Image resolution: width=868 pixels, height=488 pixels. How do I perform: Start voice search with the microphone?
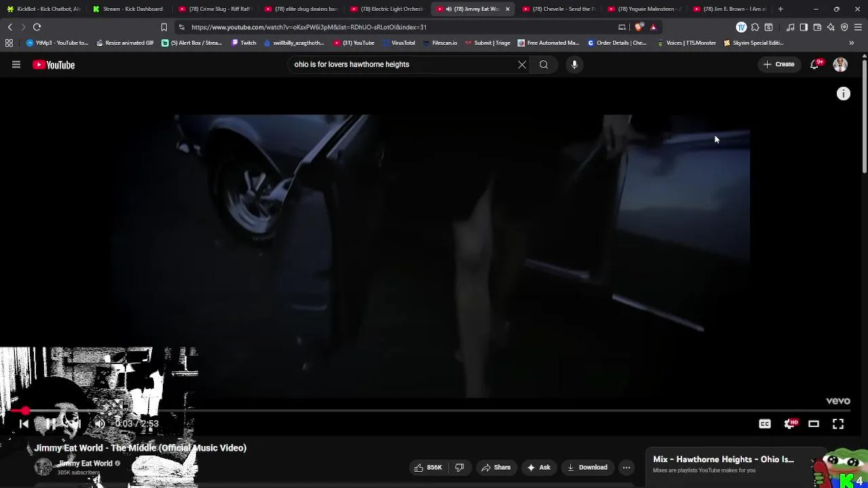pyautogui.click(x=574, y=64)
